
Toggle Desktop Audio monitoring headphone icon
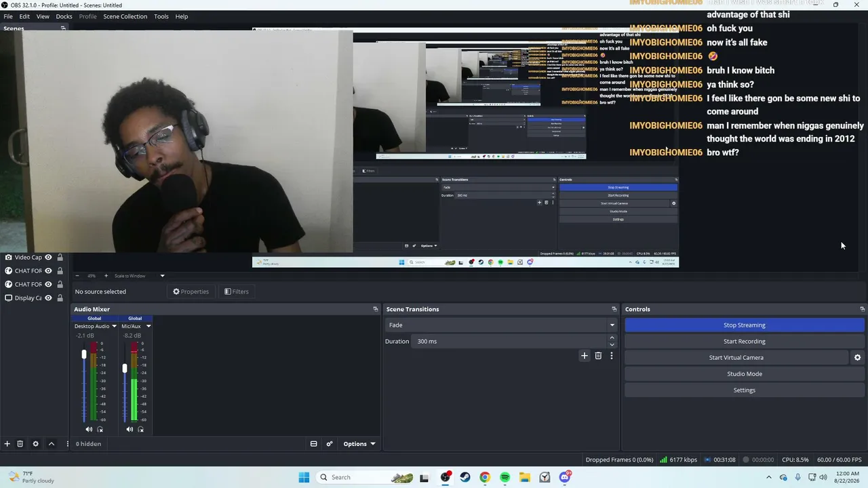(x=100, y=429)
